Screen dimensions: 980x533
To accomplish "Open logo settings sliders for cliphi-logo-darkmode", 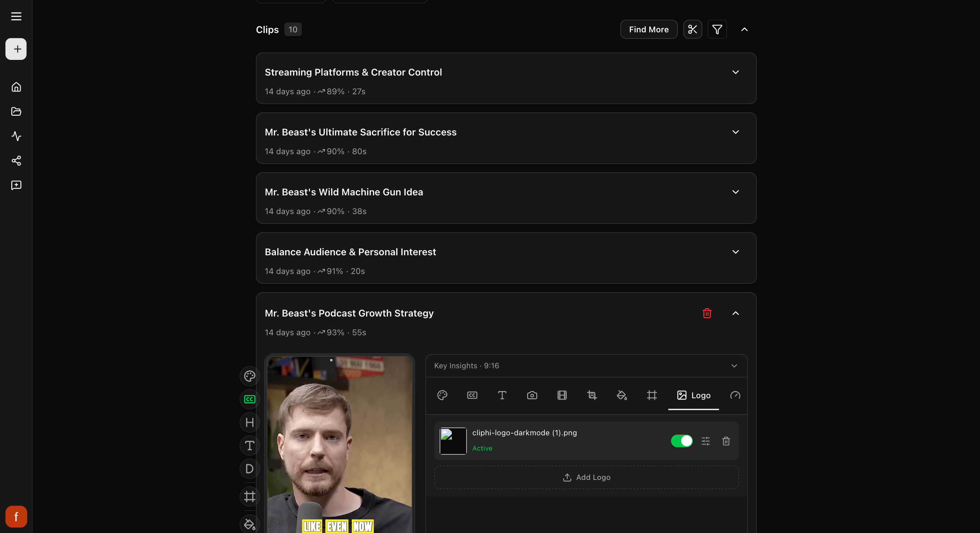I will pyautogui.click(x=705, y=441).
